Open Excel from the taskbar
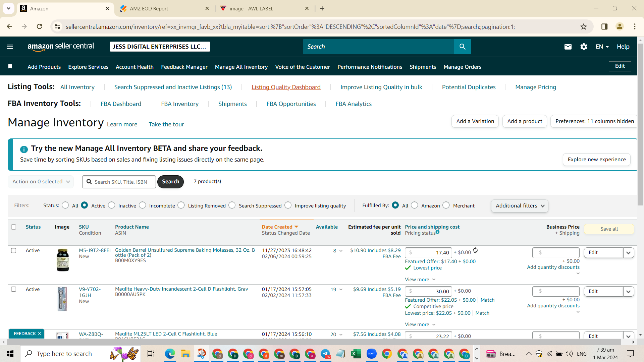644x362 pixels. click(356, 354)
